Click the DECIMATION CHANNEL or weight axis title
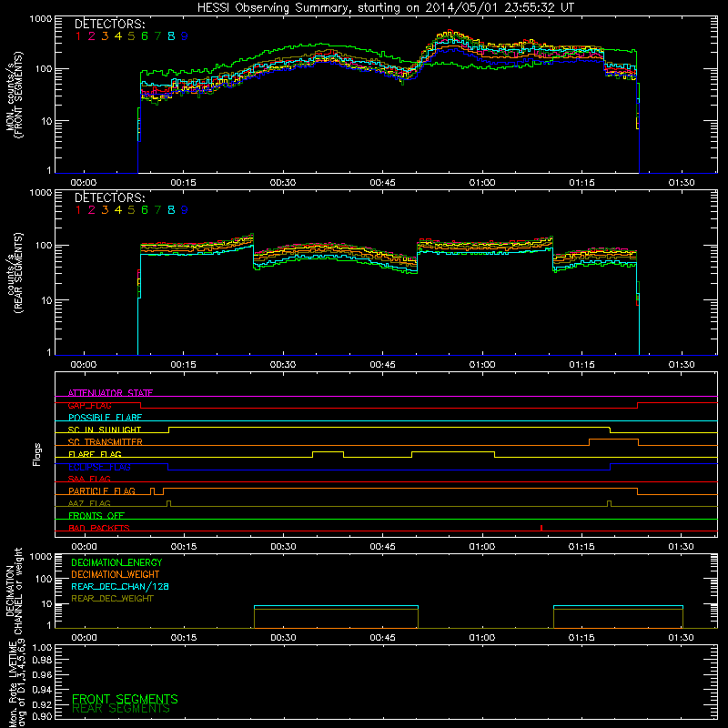Image resolution: width=728 pixels, height=728 pixels. click(14, 591)
